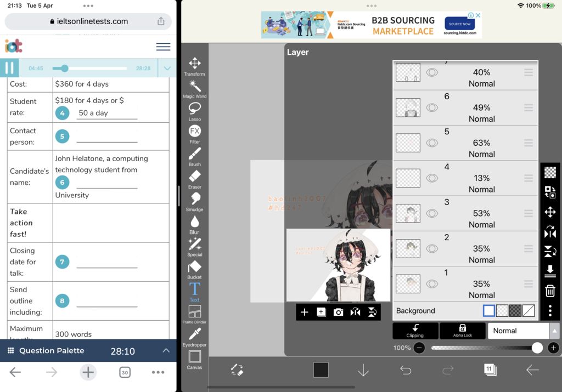
Task: Select the Blur tool
Action: [195, 224]
